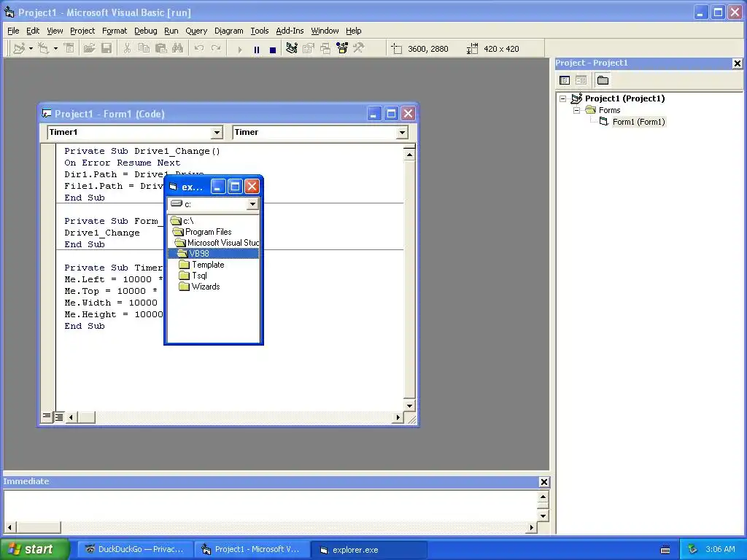The image size is (747, 560).
Task: Open the Object Browser toolbar icon
Action: [342, 48]
